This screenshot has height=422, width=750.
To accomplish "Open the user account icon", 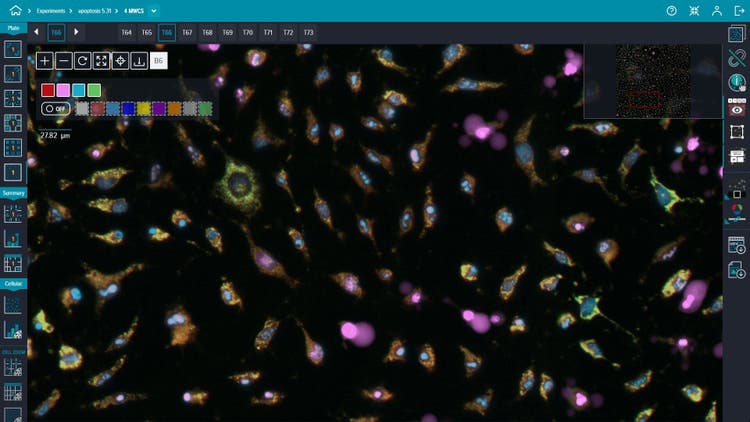I will pos(717,10).
